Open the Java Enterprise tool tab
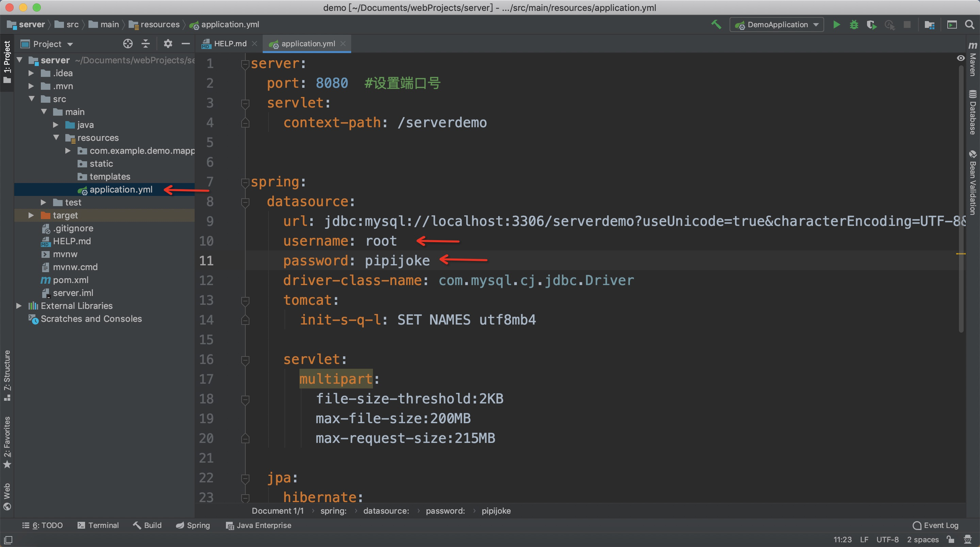The height and width of the screenshot is (547, 980). click(x=259, y=525)
